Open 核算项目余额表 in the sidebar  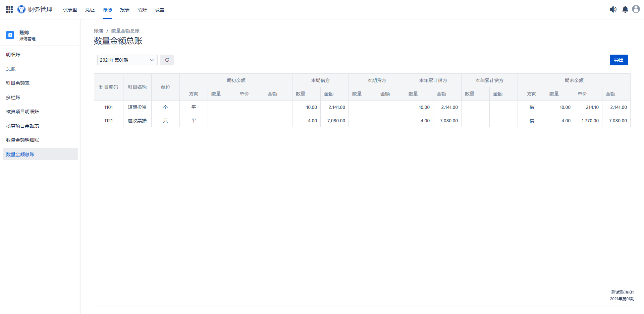pyautogui.click(x=22, y=126)
